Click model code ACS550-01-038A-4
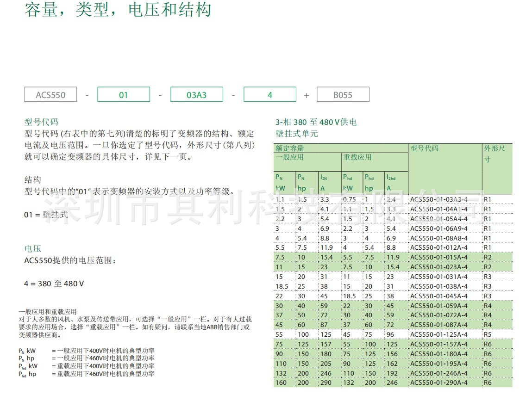Image resolution: width=532 pixels, height=401 pixels. click(438, 286)
